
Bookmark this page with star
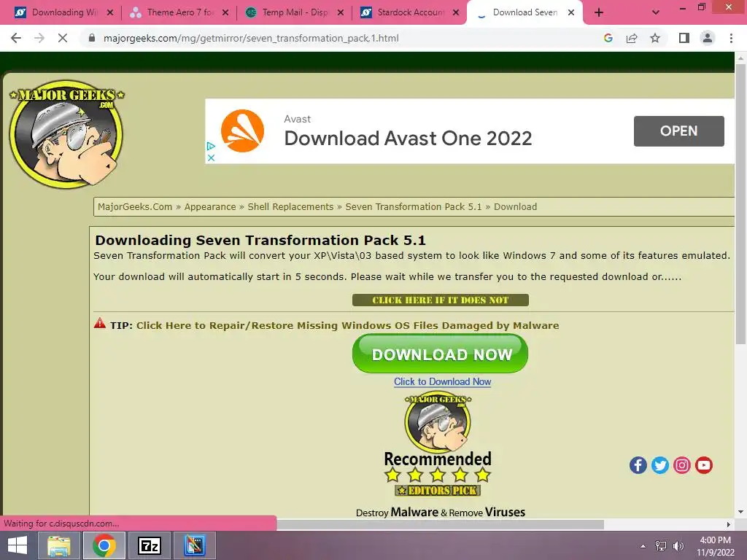click(655, 38)
